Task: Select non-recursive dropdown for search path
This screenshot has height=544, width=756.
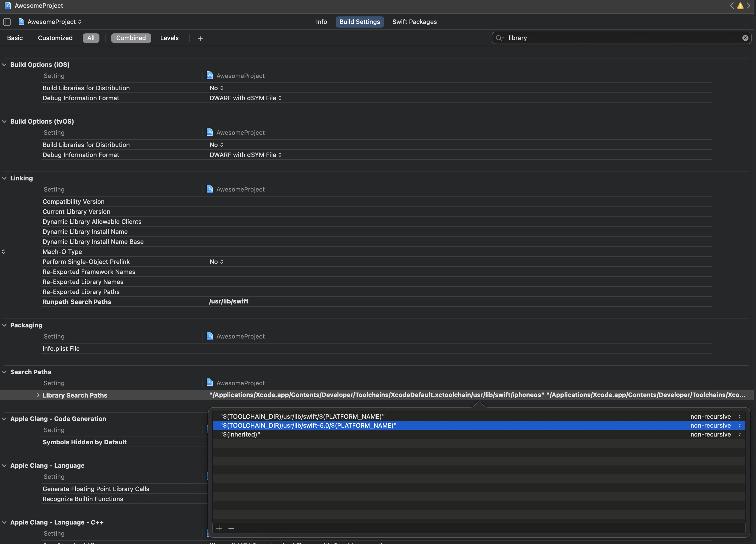Action: pyautogui.click(x=738, y=425)
